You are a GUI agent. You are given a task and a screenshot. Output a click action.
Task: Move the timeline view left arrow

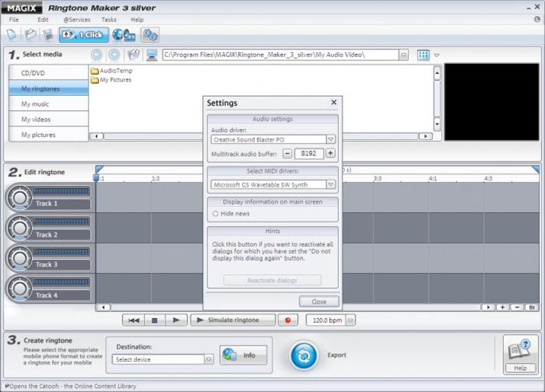[104, 307]
